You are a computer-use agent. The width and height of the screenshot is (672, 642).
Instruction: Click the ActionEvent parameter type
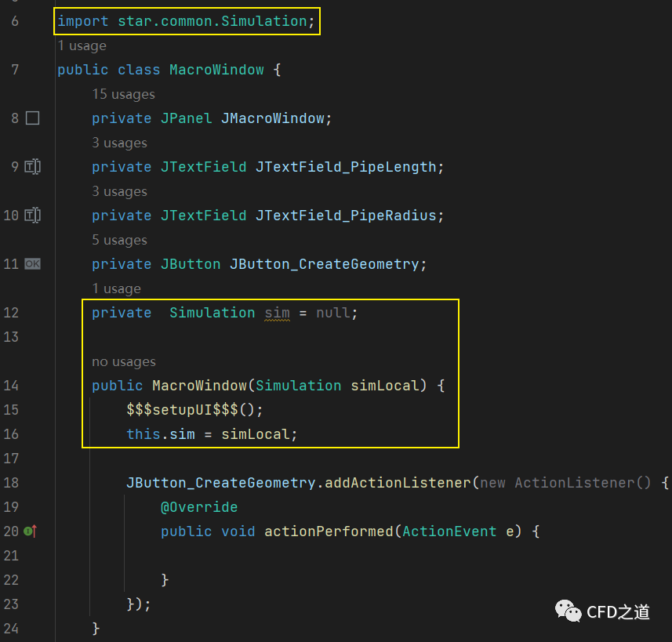click(x=449, y=531)
